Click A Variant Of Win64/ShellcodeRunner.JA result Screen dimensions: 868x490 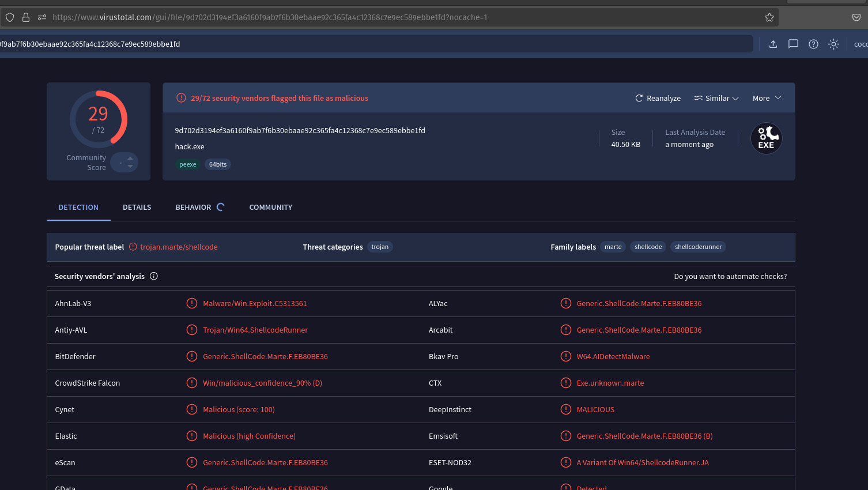[x=643, y=462]
